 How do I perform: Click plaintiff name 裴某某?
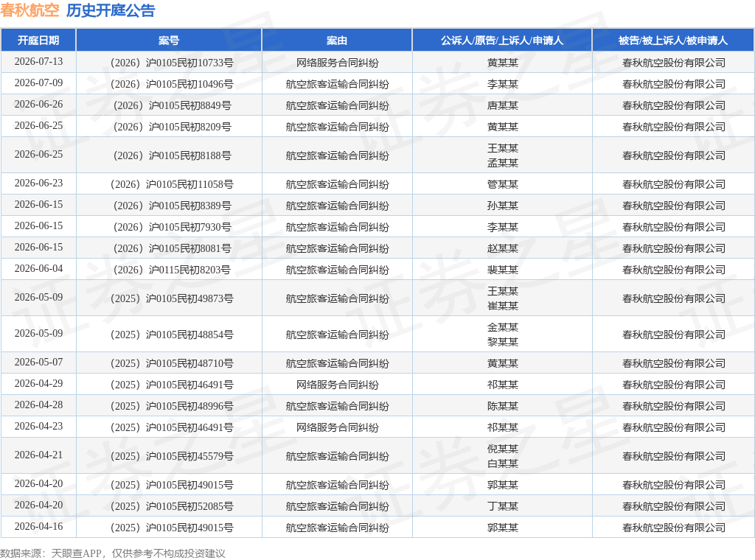point(502,270)
